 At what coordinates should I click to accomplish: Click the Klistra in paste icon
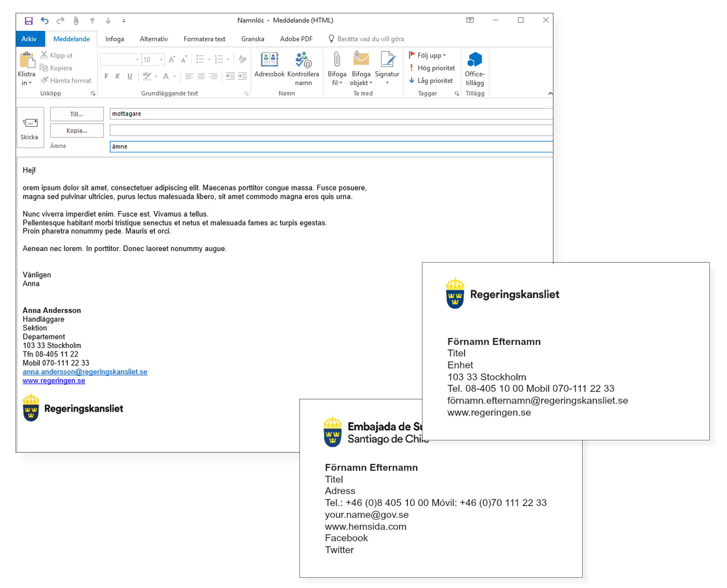[x=27, y=61]
